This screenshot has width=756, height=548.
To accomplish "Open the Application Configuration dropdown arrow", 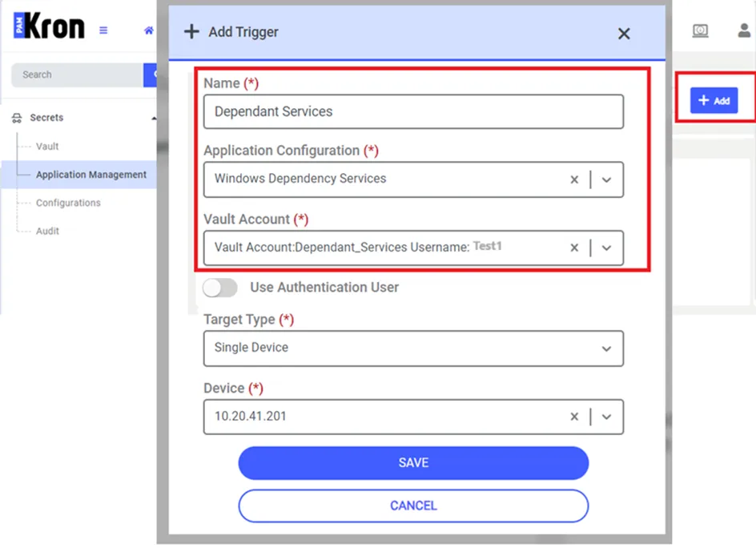I will click(x=606, y=179).
